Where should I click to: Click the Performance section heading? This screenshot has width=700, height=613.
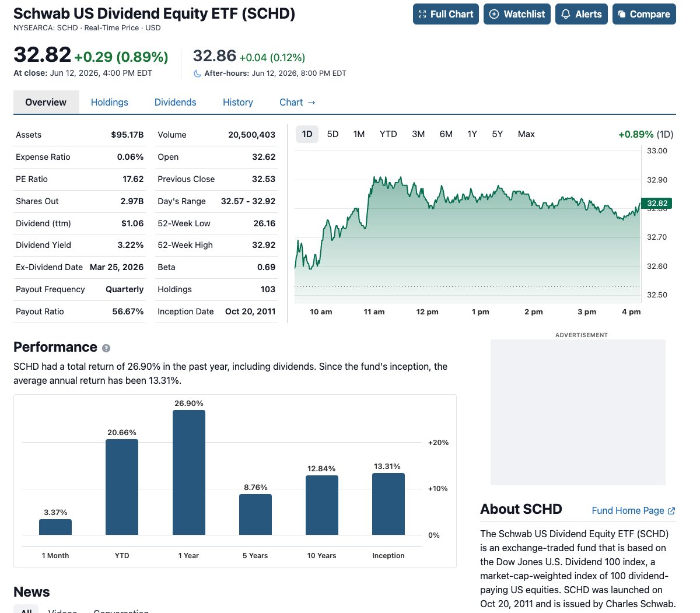coord(55,347)
